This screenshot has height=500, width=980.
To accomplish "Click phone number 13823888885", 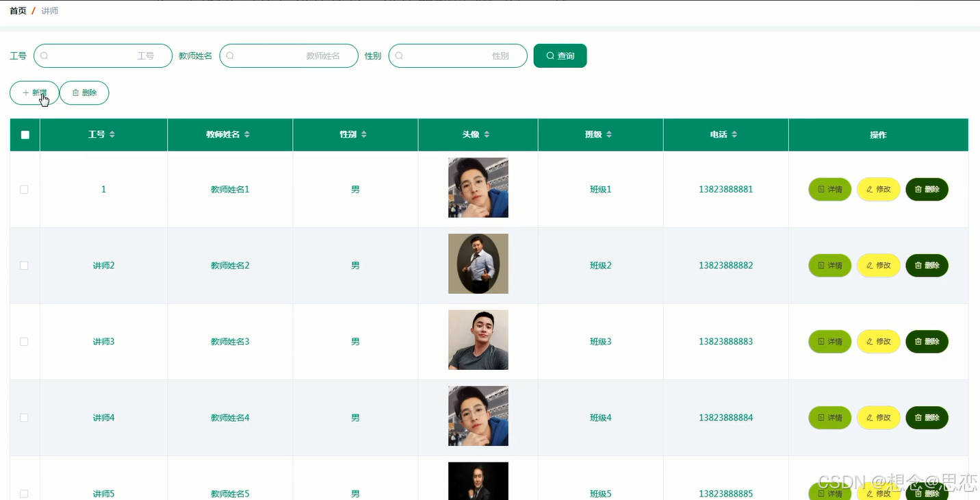I will coord(725,493).
